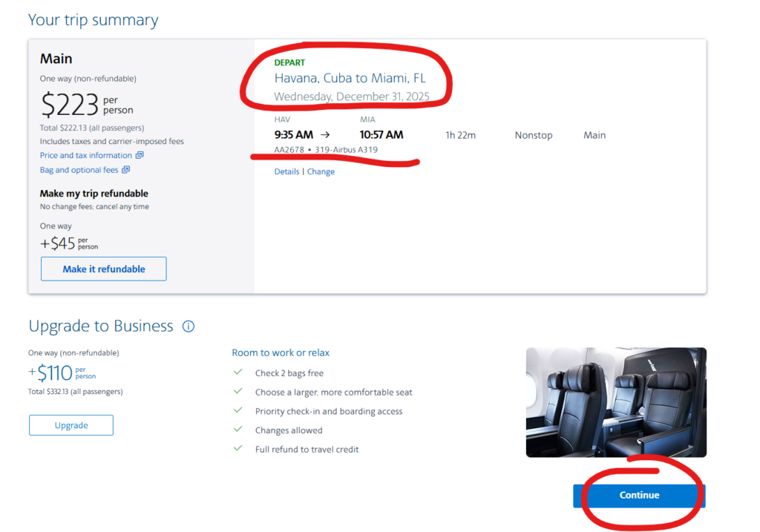Viewport: 760px width, 532px height.
Task: Click checkmark beside Full refund to travel credit
Action: click(238, 449)
